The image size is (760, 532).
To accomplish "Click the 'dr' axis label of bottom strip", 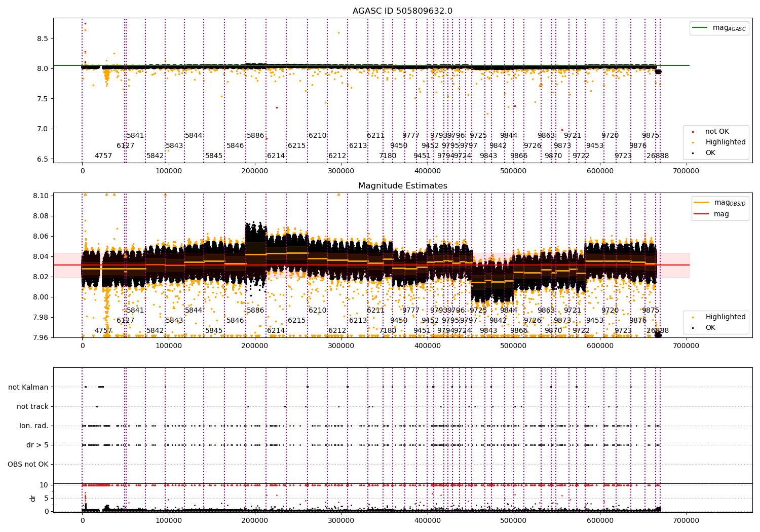I will pos(33,498).
